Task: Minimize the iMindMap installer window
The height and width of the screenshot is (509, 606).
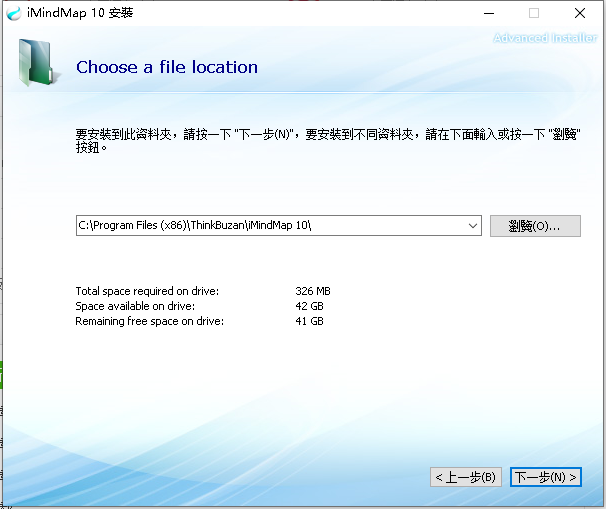Action: [x=487, y=13]
